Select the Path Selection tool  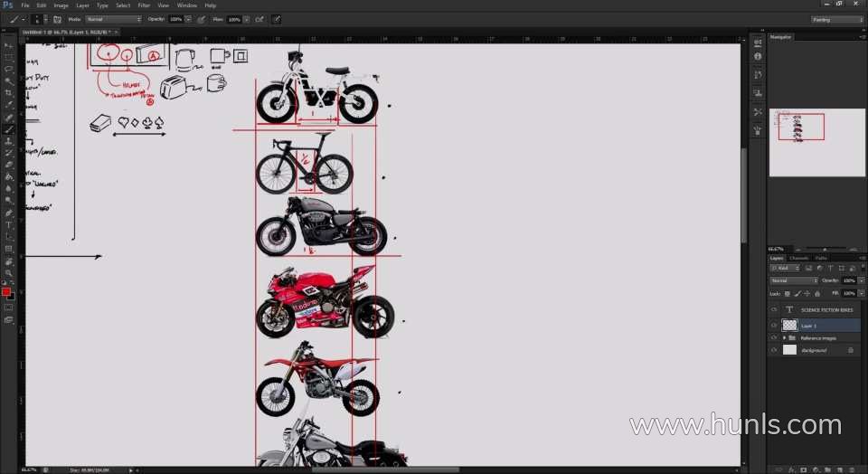(x=8, y=237)
